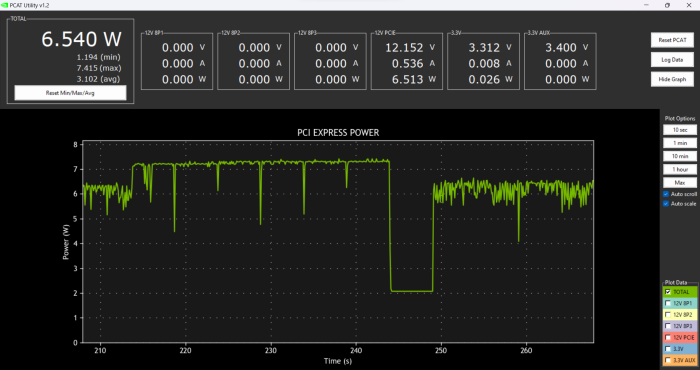Click the 0.026 W reading
The image size is (700, 370).
pos(490,79)
